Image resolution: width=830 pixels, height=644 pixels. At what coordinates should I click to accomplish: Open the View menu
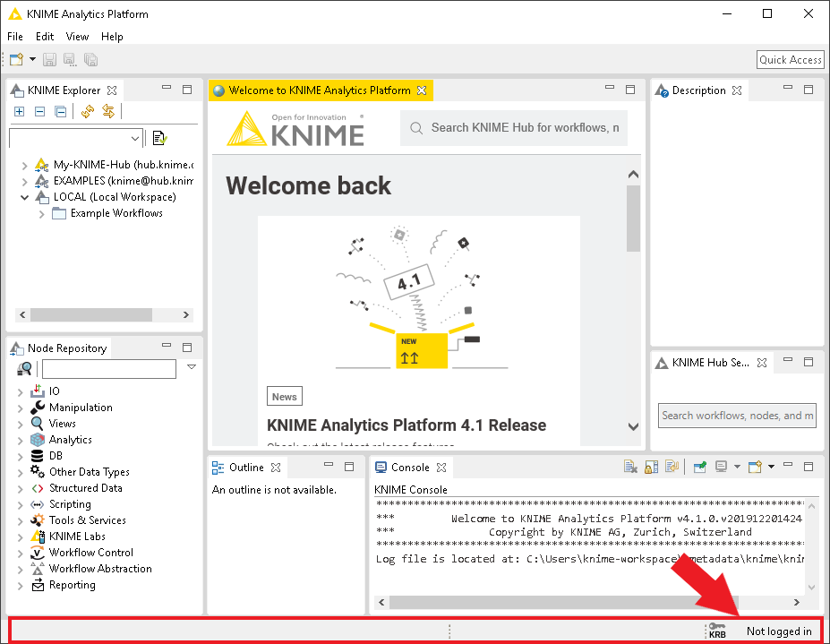(77, 37)
